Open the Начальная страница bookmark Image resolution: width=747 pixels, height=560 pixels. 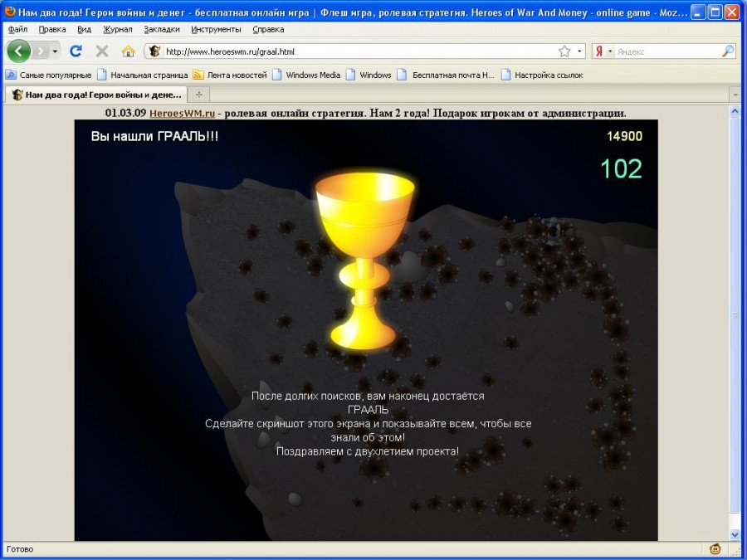coord(143,75)
